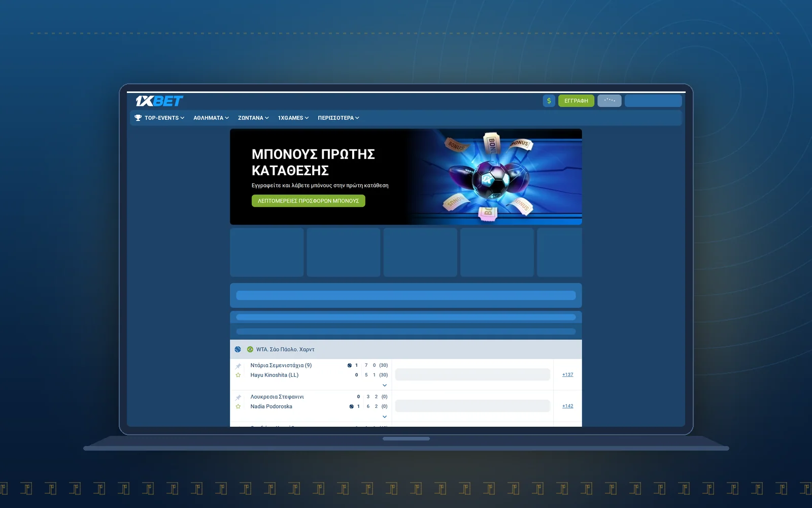Click ΛΕΠΤΟΜΕΡΕΙΕΣ ΠΡΟΣΦΟΡΩΝ ΜΠΟΝΟΥΣ button

click(309, 201)
